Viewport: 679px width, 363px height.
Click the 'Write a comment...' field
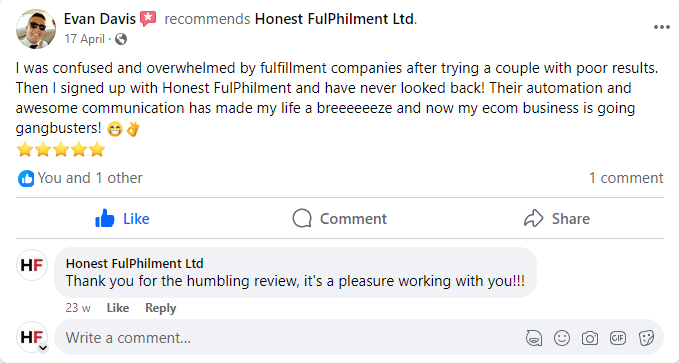click(286, 338)
